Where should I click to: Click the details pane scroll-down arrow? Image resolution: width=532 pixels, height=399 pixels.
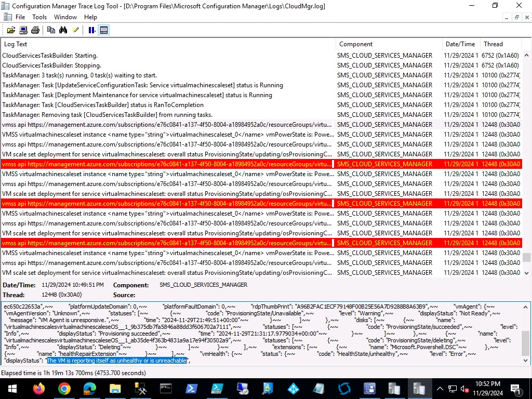pyautogui.click(x=526, y=361)
